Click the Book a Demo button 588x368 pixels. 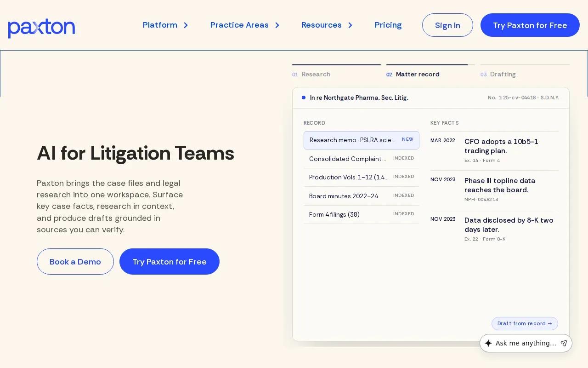pyautogui.click(x=75, y=261)
